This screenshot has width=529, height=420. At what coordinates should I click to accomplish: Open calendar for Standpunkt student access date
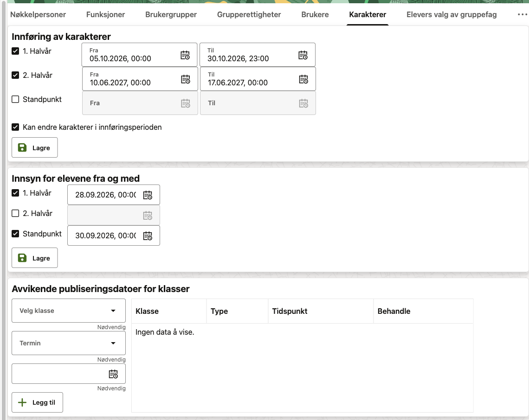148,235
